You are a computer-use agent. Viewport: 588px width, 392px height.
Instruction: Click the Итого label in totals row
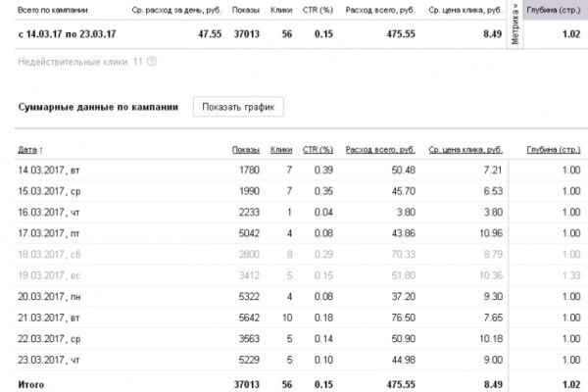(30, 384)
